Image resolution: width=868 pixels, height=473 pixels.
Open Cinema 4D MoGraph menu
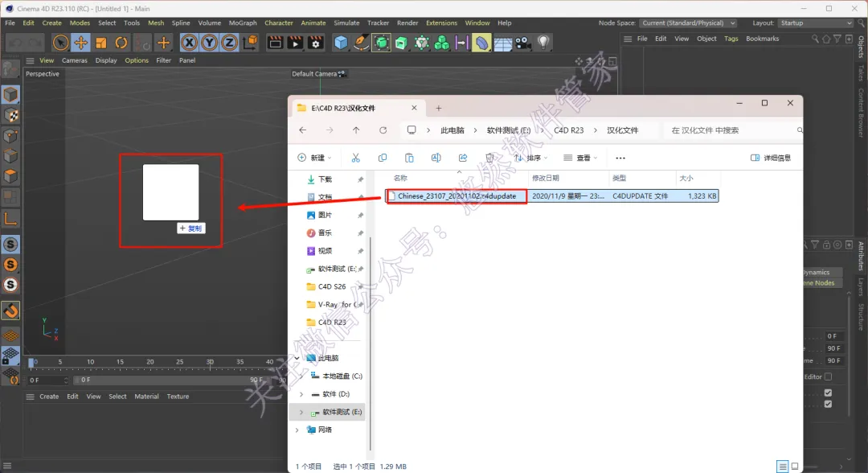pos(243,23)
